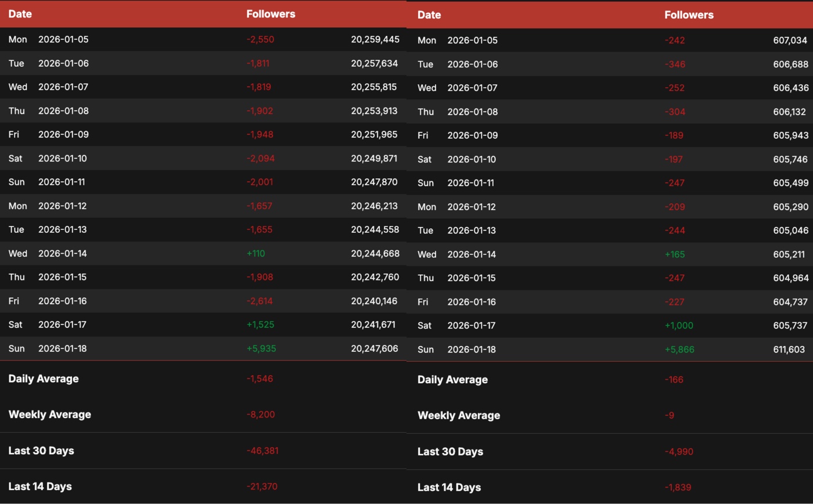
Task: Click the -46,381 Last 30 Days value
Action: point(262,451)
